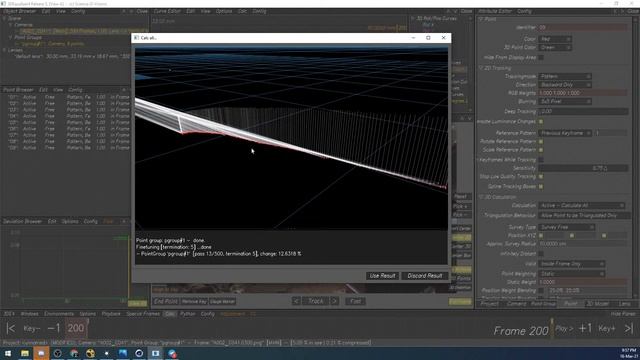
Task: Open the Blurring dropdown
Action: point(564,101)
